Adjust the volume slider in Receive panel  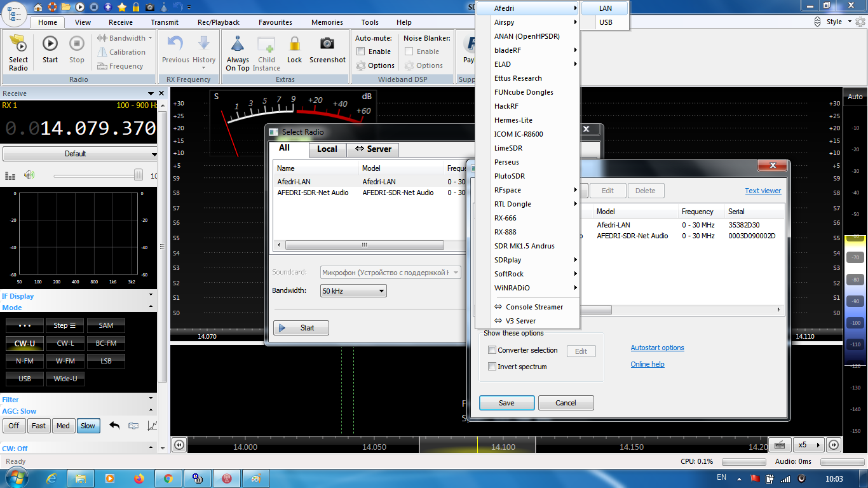click(138, 175)
